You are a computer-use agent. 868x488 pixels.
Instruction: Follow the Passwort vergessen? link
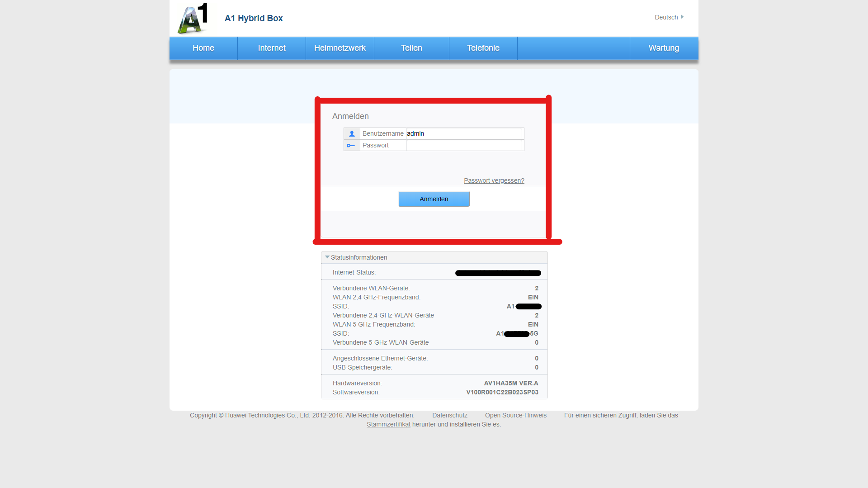click(494, 180)
